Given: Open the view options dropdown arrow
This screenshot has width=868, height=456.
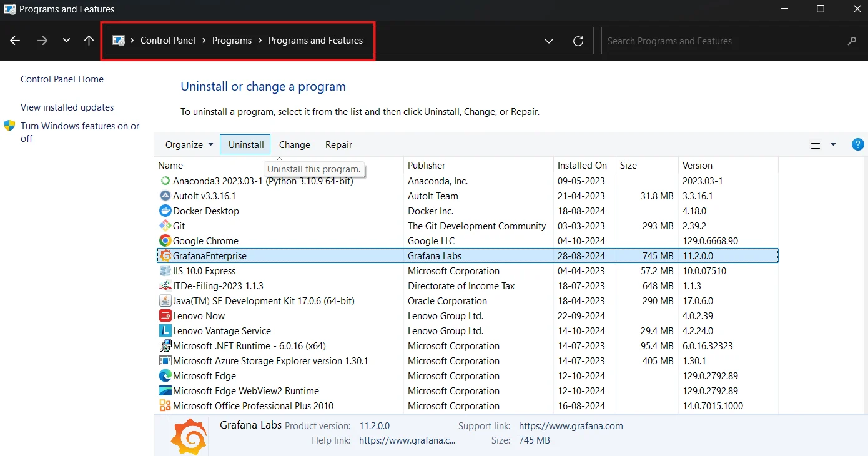Looking at the screenshot, I should (x=833, y=145).
